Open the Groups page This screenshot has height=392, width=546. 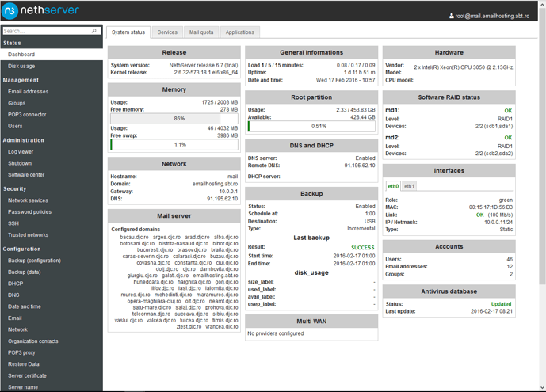point(17,103)
